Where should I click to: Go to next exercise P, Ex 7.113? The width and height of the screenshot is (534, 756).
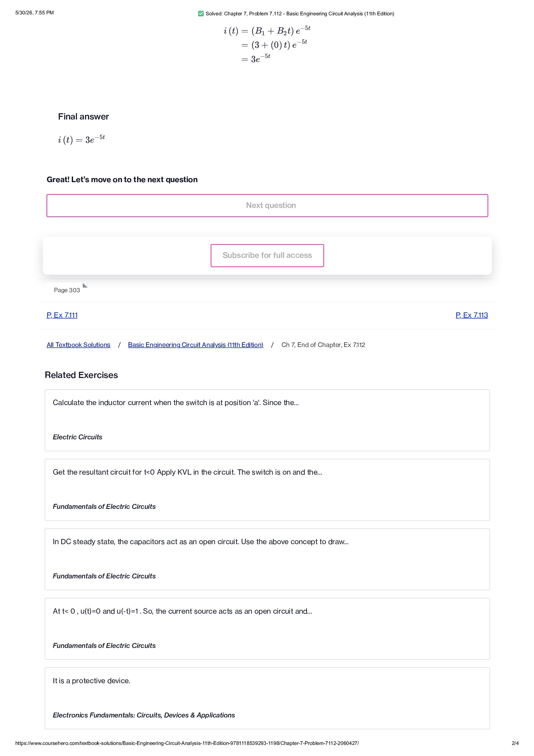471,315
